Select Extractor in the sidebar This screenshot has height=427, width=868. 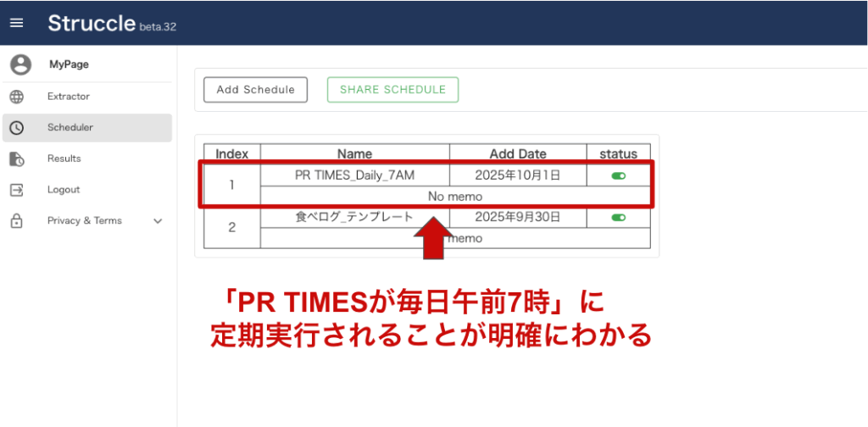coord(69,97)
